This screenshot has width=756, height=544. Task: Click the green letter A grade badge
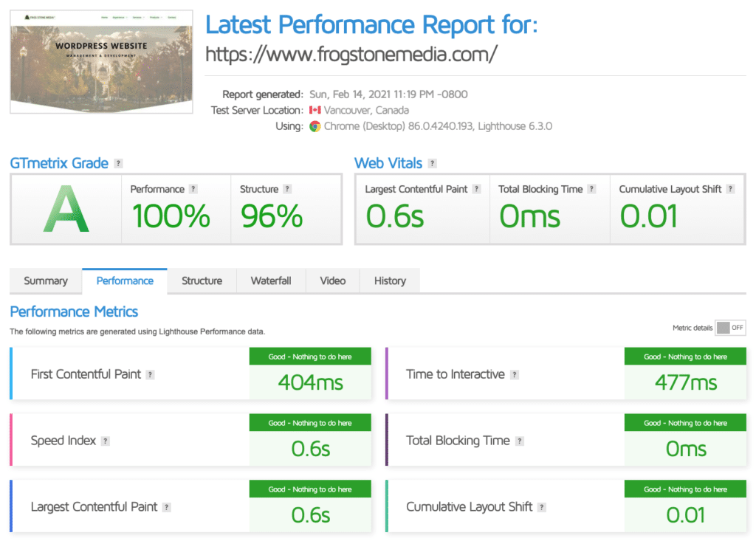click(66, 209)
